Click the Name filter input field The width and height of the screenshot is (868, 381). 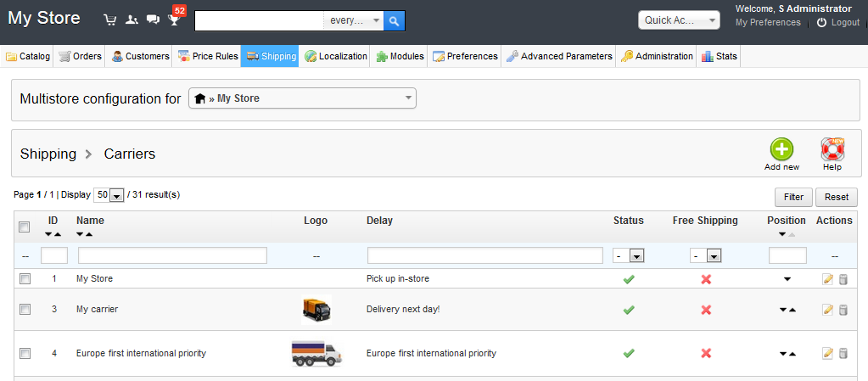pyautogui.click(x=172, y=255)
